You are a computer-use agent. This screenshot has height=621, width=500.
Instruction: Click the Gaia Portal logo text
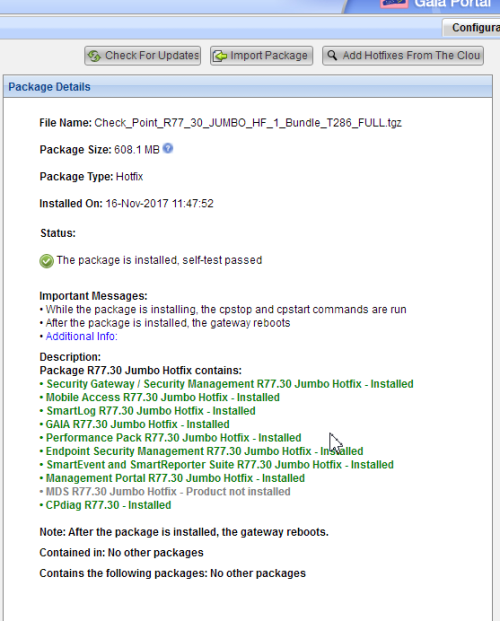click(x=453, y=4)
